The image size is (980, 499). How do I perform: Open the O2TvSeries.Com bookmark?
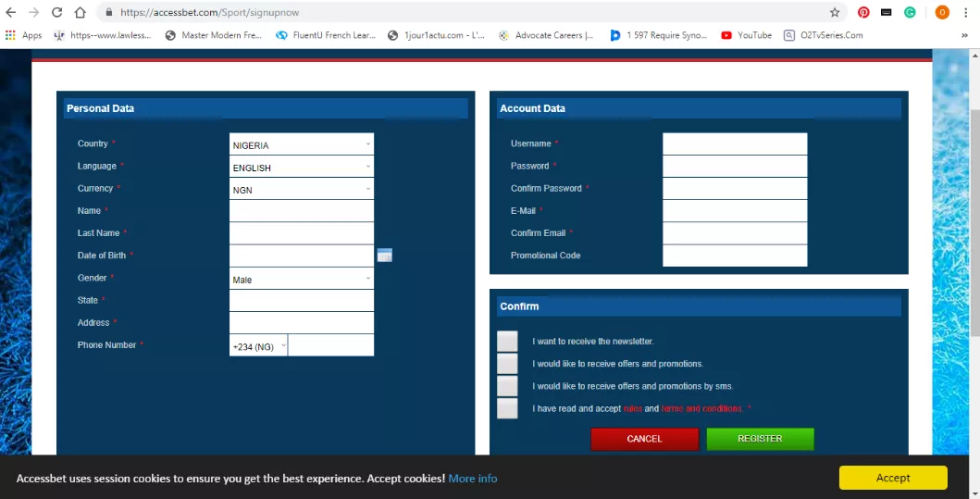tap(824, 35)
